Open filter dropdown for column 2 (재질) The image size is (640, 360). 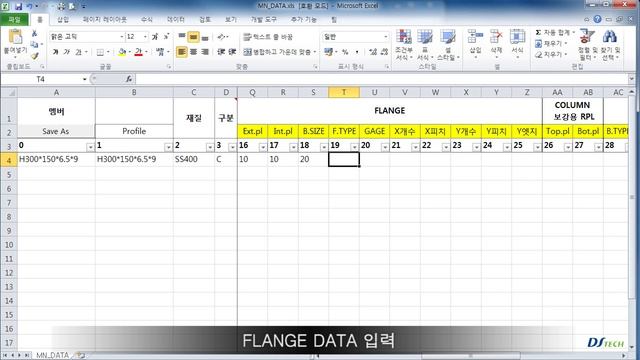(x=210, y=147)
